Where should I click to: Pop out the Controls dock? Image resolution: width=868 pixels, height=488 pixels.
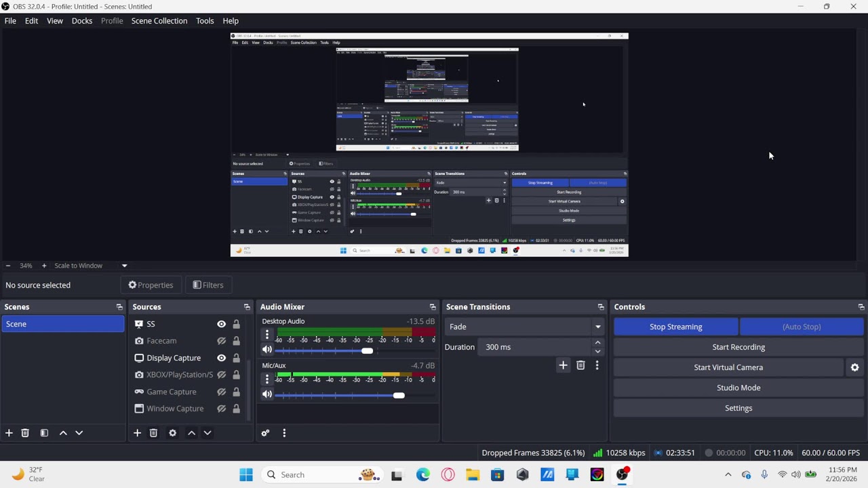[x=861, y=307]
